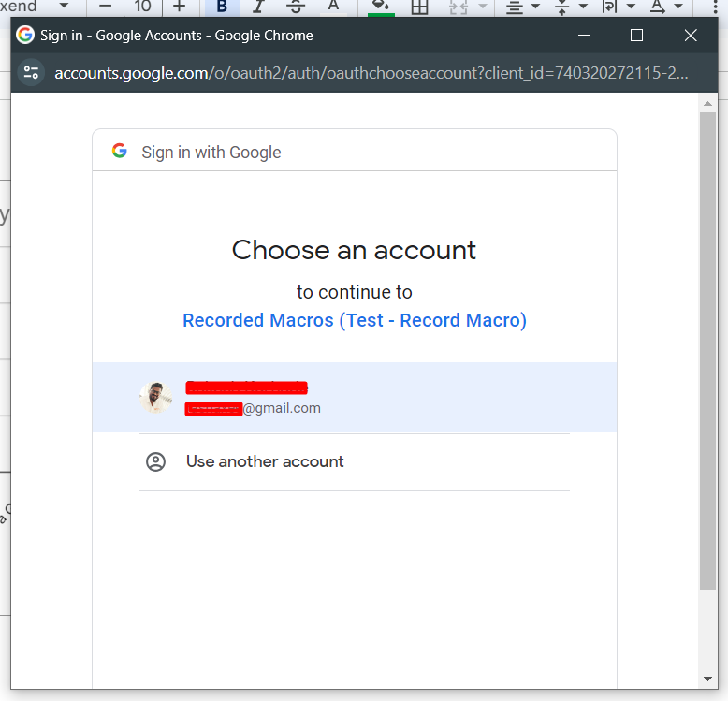Image resolution: width=728 pixels, height=701 pixels.
Task: Open the Recorded Macros (Test - Record Macro) link
Action: click(x=355, y=320)
